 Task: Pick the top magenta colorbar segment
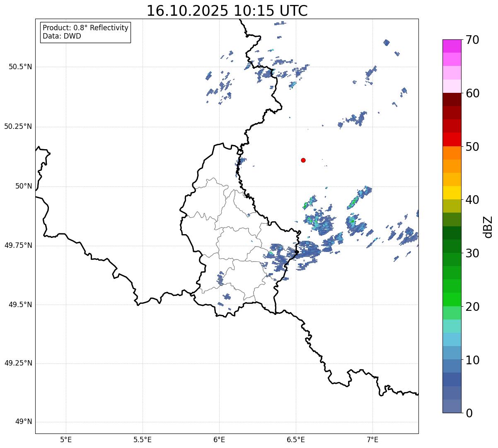point(452,46)
